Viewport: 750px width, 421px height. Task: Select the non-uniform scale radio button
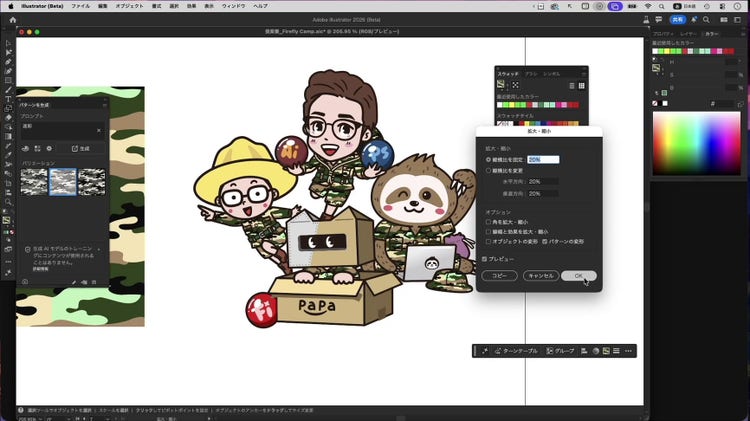coord(488,171)
